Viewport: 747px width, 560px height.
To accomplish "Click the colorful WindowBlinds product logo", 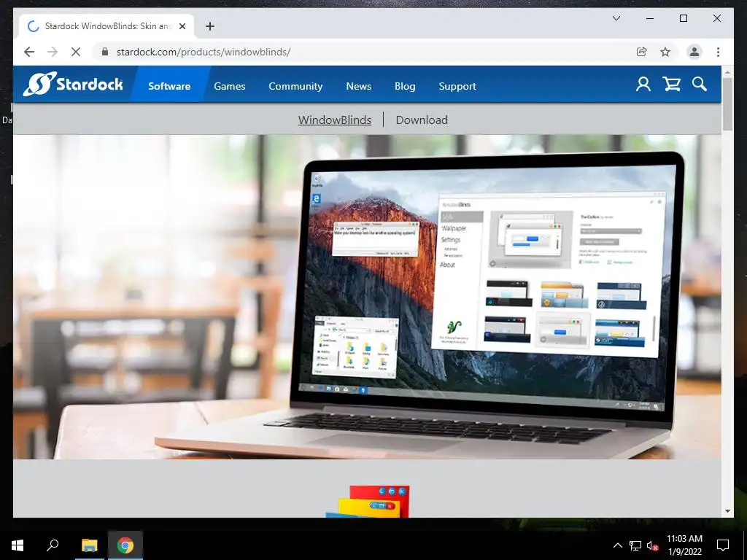I will coord(368,502).
